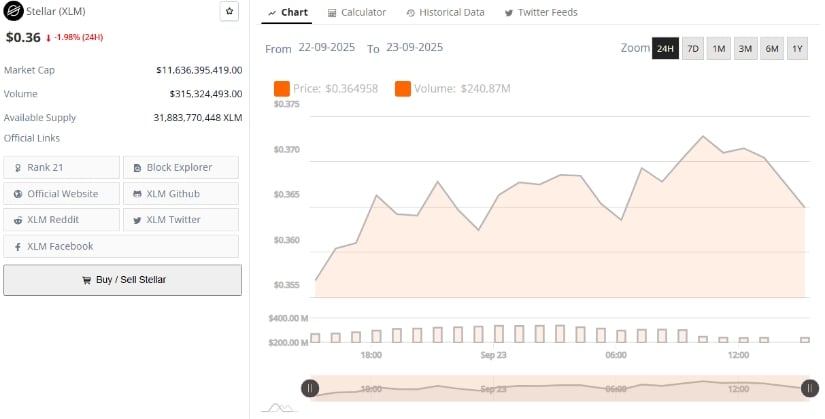Click the $0.36 current price text
The height and width of the screenshot is (419, 825).
coord(23,37)
